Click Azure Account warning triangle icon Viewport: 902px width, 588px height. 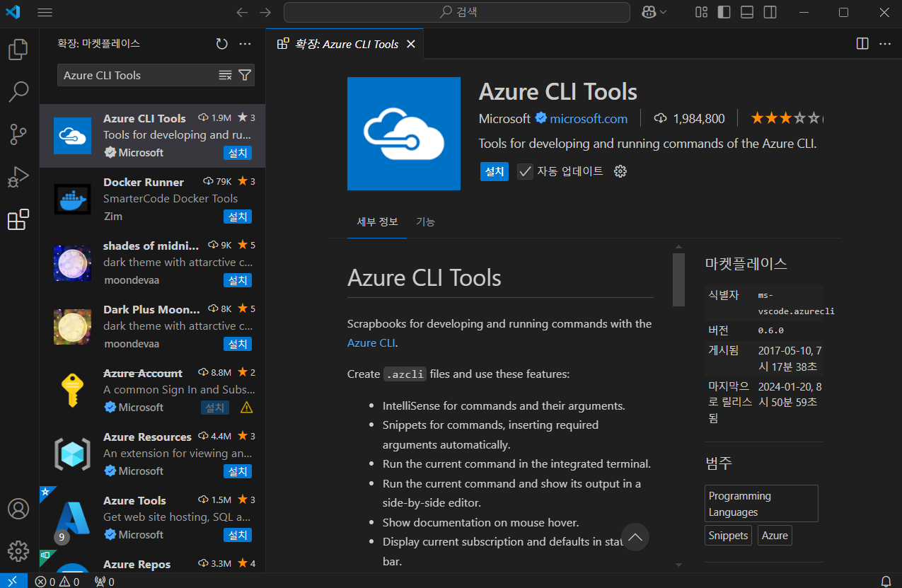click(246, 408)
